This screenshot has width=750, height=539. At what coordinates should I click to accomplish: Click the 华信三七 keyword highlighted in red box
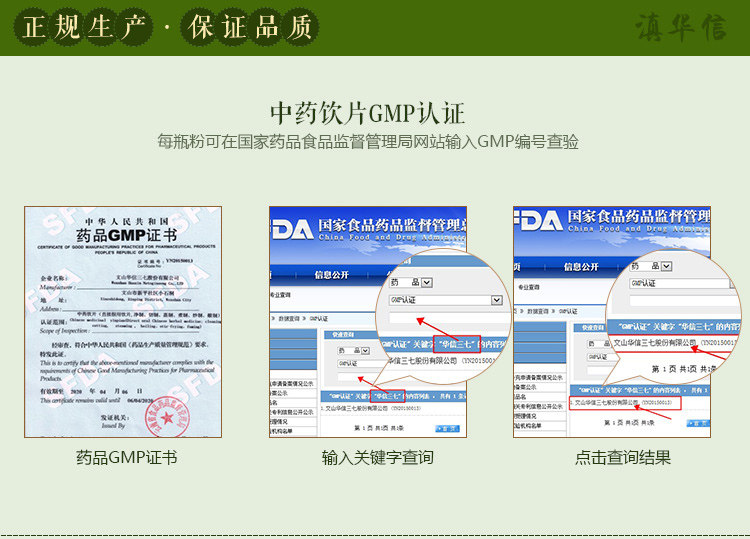pos(457,344)
